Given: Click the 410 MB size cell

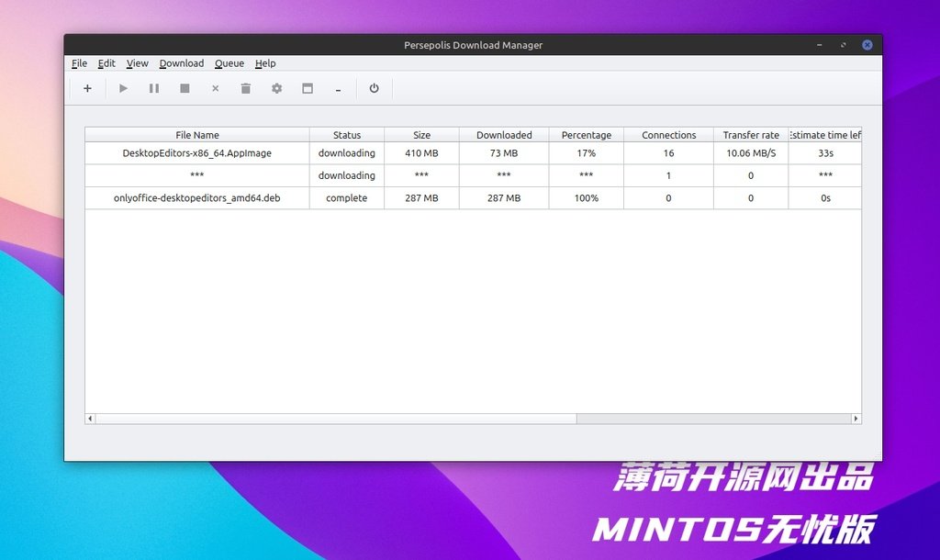Looking at the screenshot, I should pos(421,153).
